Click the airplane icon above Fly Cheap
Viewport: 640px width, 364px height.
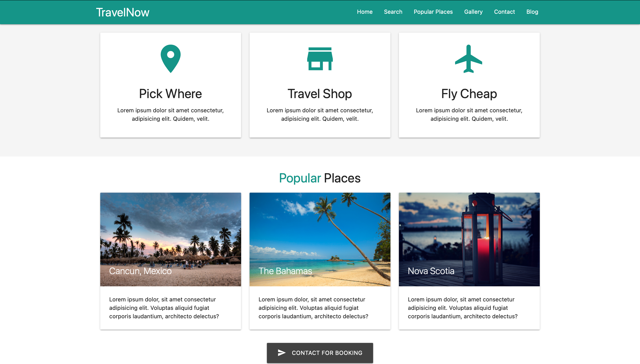[468, 59]
